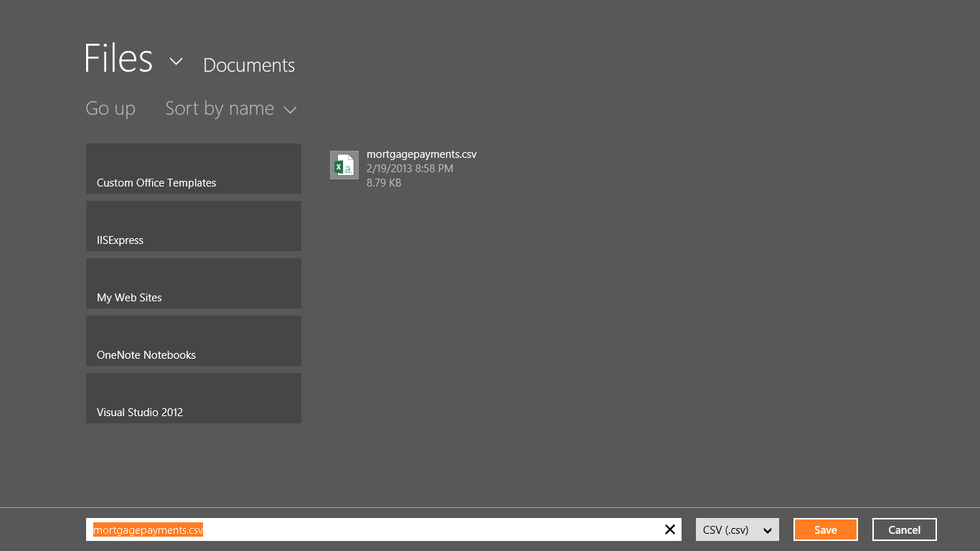Open the Files location dropdown chevron
Screen dimensions: 980x551
[176, 62]
